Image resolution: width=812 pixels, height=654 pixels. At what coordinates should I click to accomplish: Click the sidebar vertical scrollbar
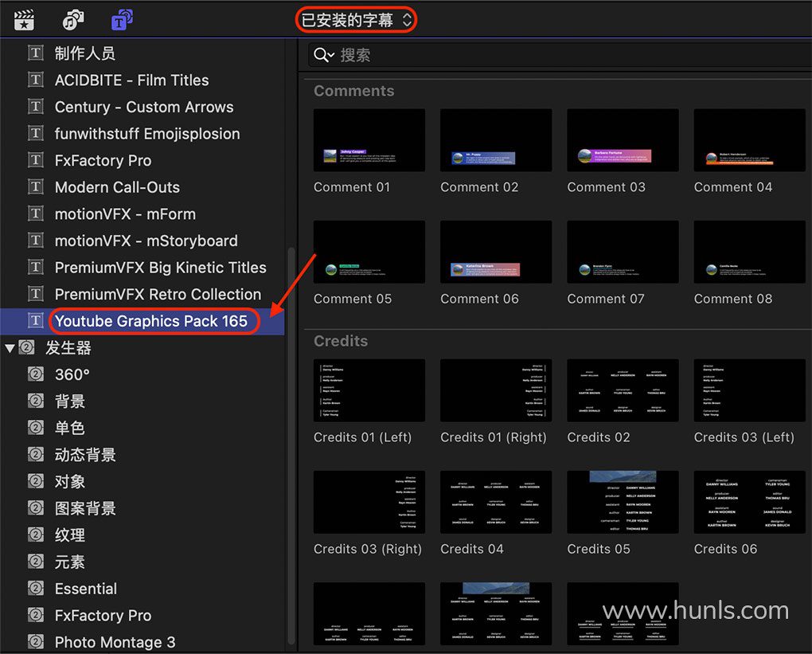(x=291, y=445)
